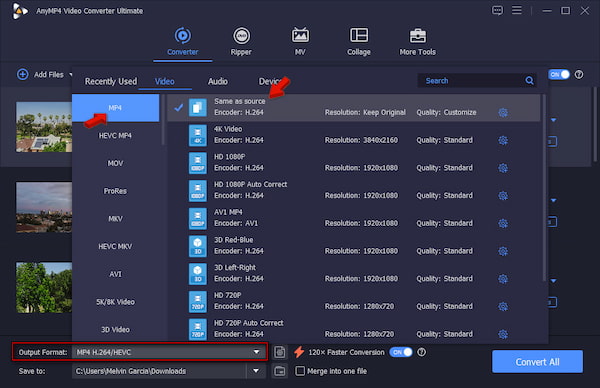
Task: Click the format category list scrollbar
Action: [163, 119]
